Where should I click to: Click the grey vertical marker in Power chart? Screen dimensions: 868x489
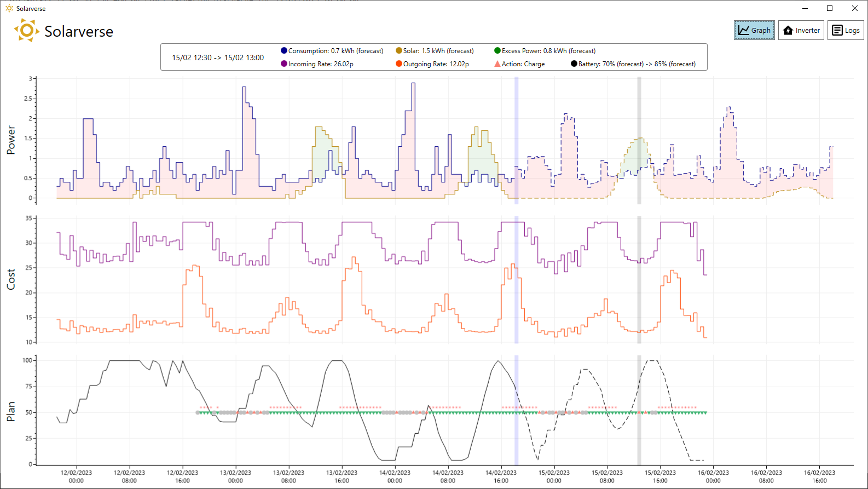coord(639,141)
